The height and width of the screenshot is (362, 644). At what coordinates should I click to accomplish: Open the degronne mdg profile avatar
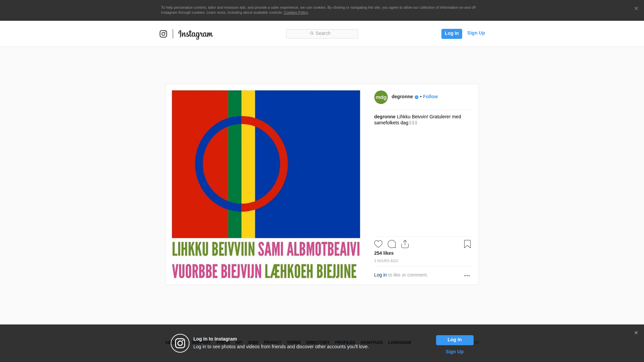pyautogui.click(x=381, y=97)
